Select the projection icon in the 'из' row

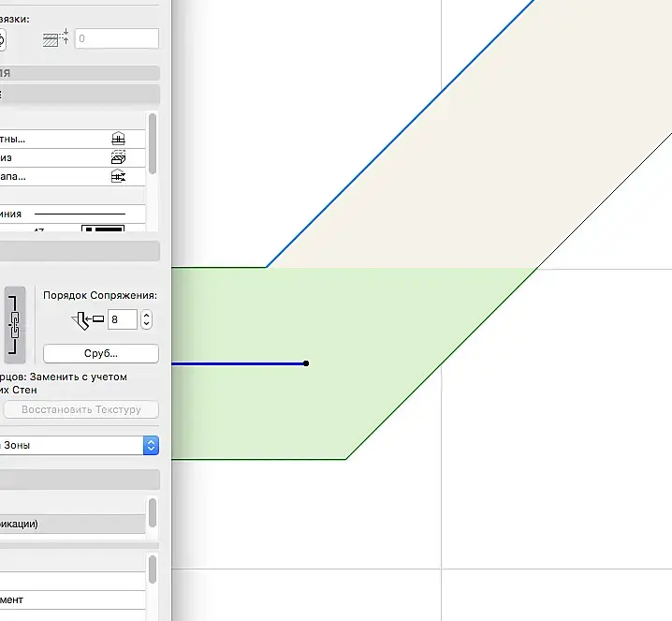point(118,157)
